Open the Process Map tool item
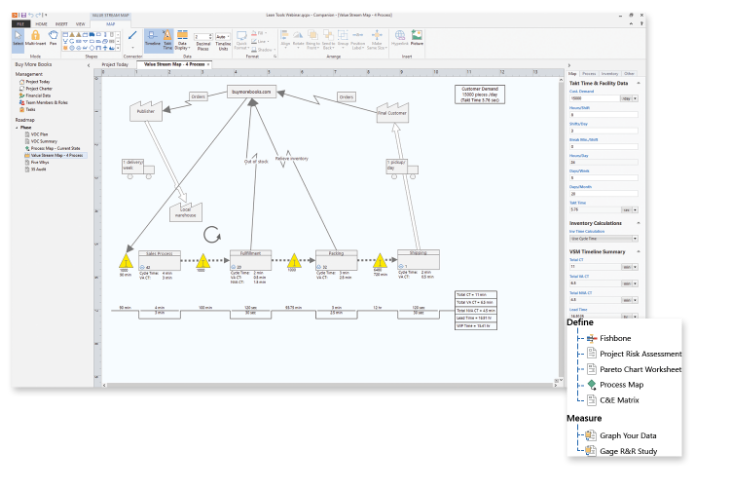 (592, 384)
